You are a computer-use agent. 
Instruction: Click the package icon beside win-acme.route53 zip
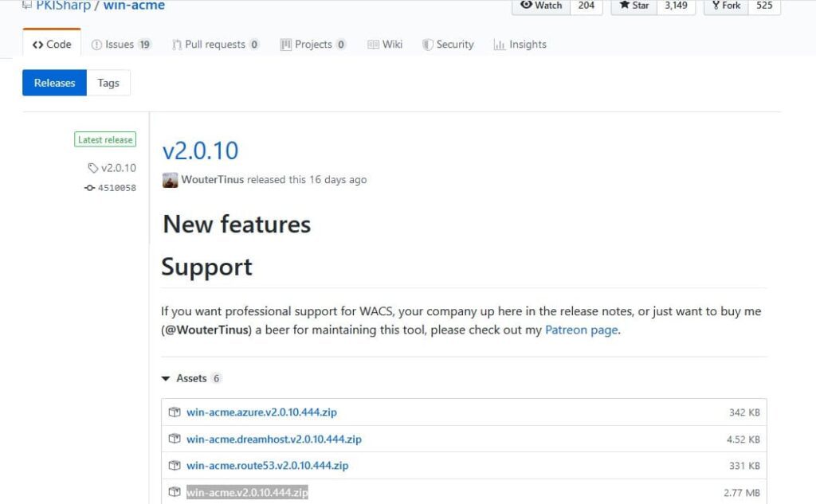point(174,465)
